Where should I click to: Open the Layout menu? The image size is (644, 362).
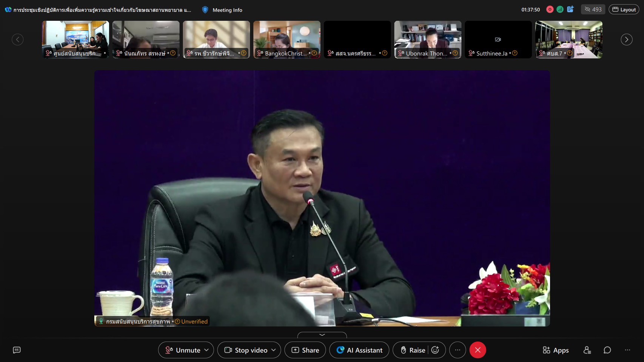pyautogui.click(x=624, y=9)
